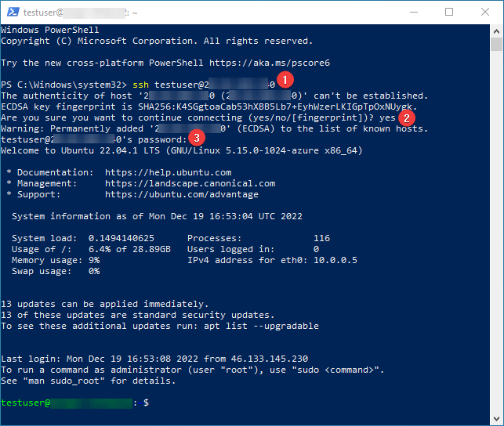
Task: Click the scrollbar down arrow
Action: (x=497, y=419)
